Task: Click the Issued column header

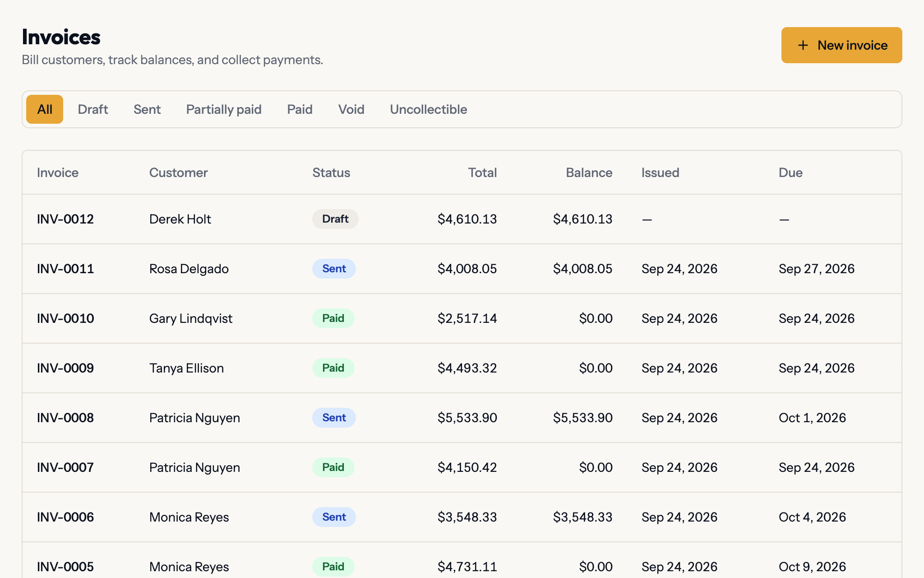Action: (x=660, y=172)
